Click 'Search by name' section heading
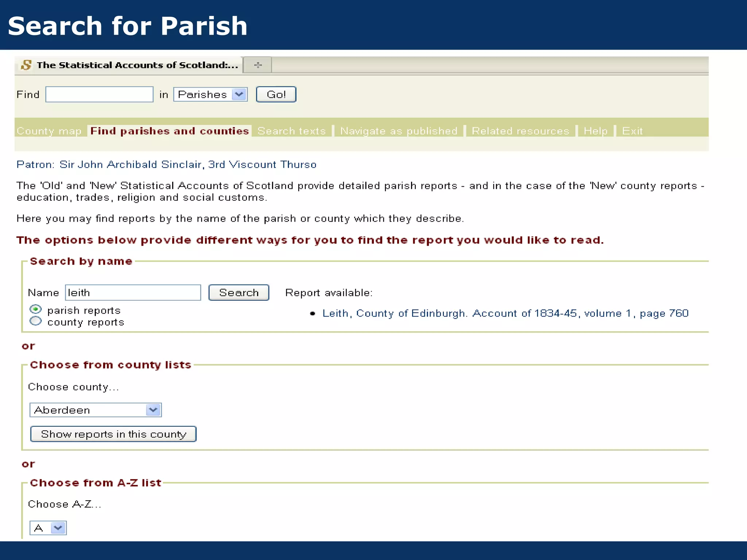This screenshot has height=560, width=747. pyautogui.click(x=81, y=261)
